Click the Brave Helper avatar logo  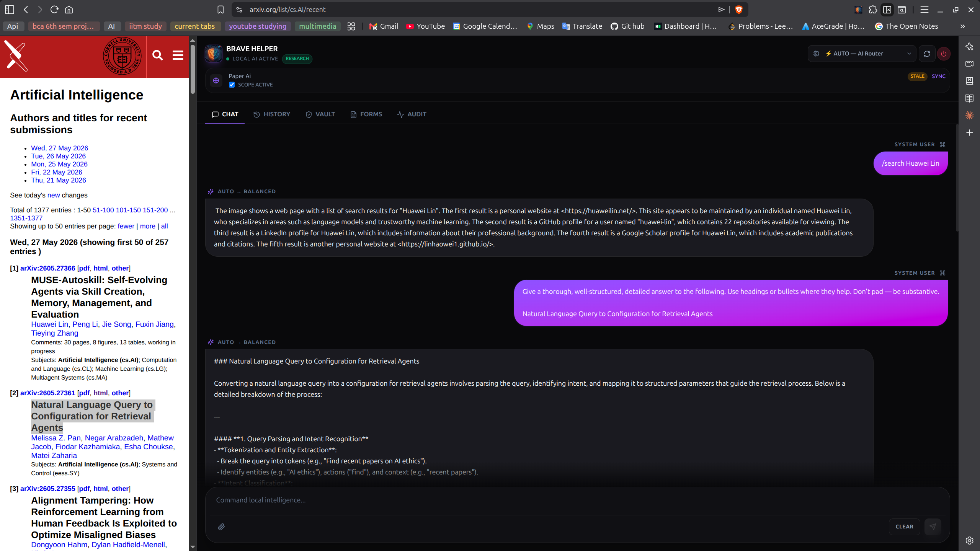[214, 54]
